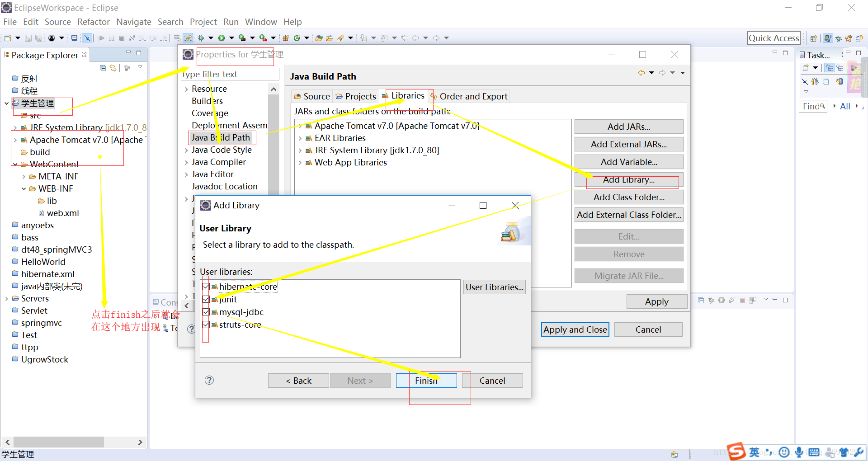Toggle the mysql-jdbc library checkbox
This screenshot has width=868, height=461.
206,312
